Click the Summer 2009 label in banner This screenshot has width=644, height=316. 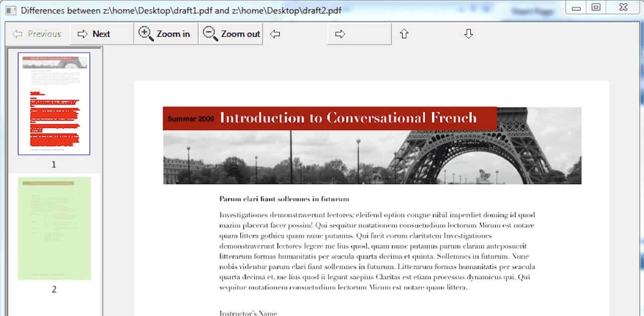coord(191,119)
